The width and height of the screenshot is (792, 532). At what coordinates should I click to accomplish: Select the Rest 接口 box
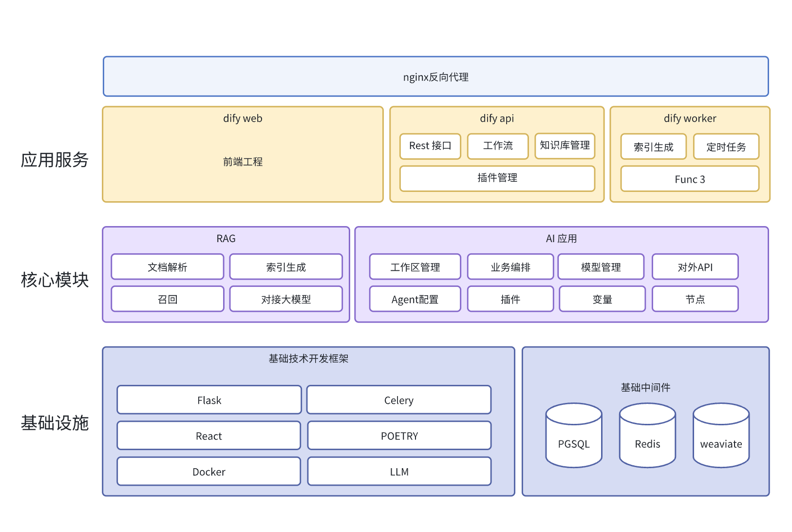point(430,146)
